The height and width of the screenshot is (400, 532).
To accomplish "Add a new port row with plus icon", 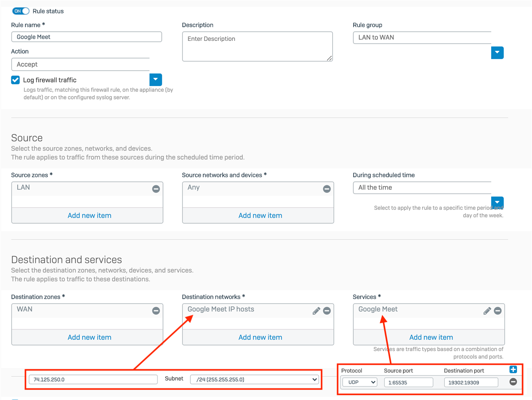I will click(x=513, y=369).
